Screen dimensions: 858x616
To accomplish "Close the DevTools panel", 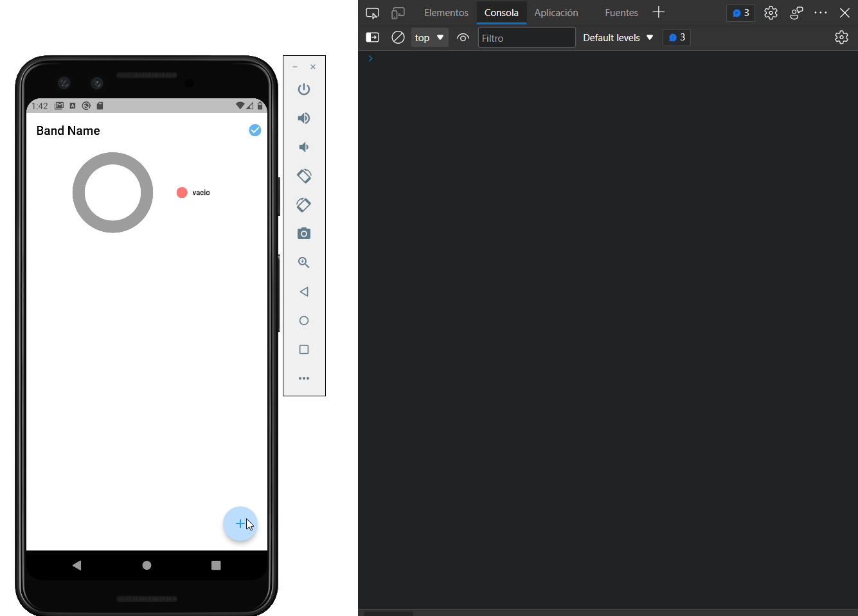I will click(845, 13).
